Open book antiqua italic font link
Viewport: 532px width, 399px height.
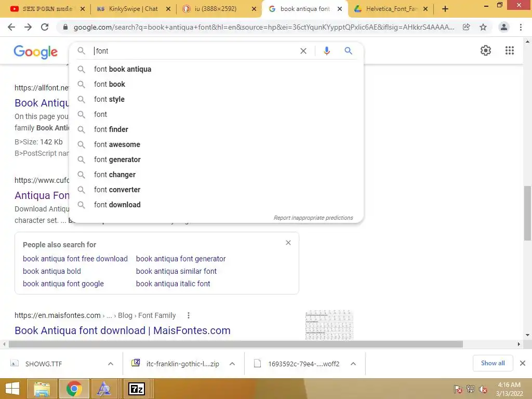click(x=173, y=284)
